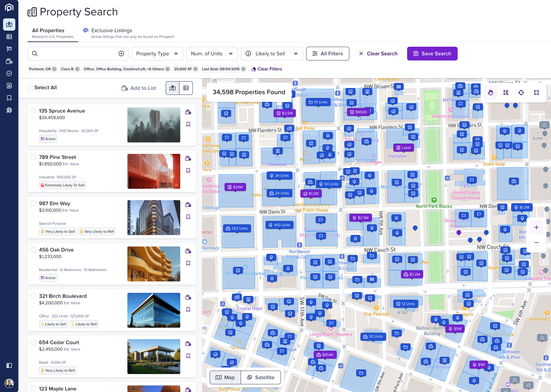Screen dimensions: 551x392
Task: Zoom in on the map
Action: point(536,227)
